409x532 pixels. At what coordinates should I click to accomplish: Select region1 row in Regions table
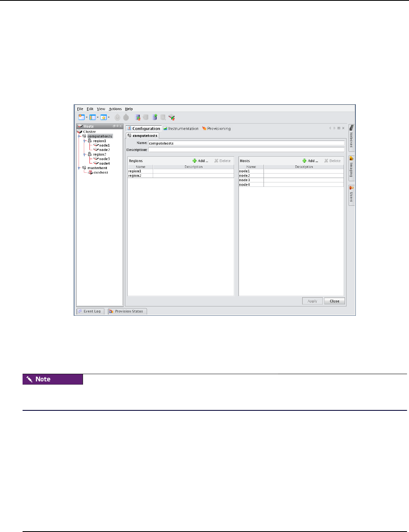coord(181,171)
